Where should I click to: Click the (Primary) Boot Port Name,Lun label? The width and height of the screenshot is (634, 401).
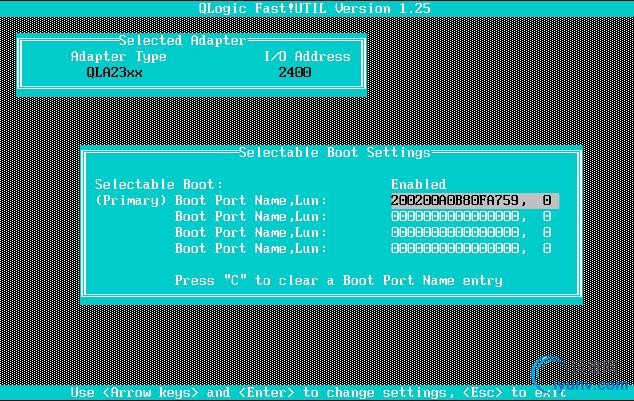click(x=211, y=200)
